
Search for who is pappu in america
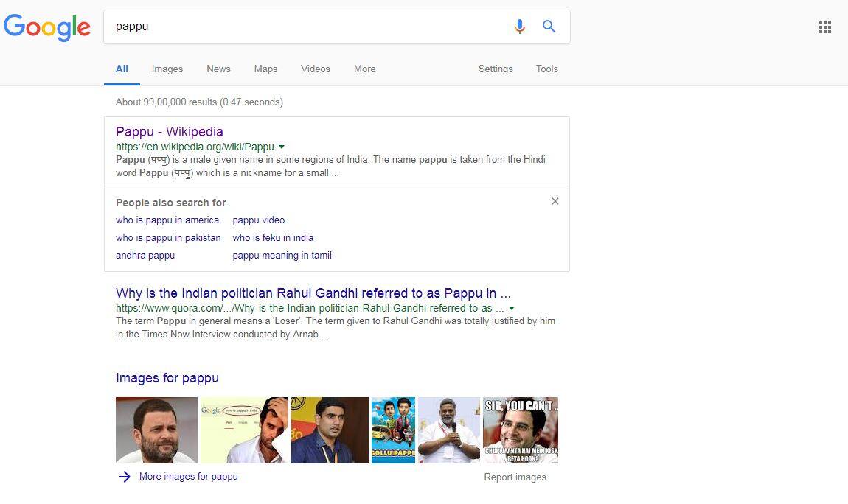pos(167,220)
